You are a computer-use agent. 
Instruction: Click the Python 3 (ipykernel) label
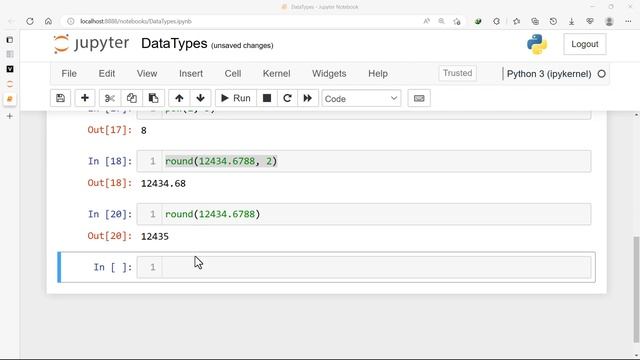click(549, 74)
